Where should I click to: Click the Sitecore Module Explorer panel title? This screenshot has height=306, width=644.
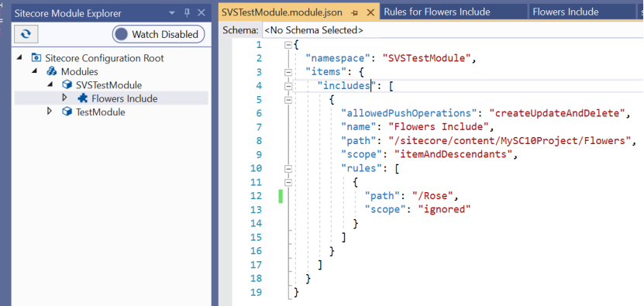(68, 13)
